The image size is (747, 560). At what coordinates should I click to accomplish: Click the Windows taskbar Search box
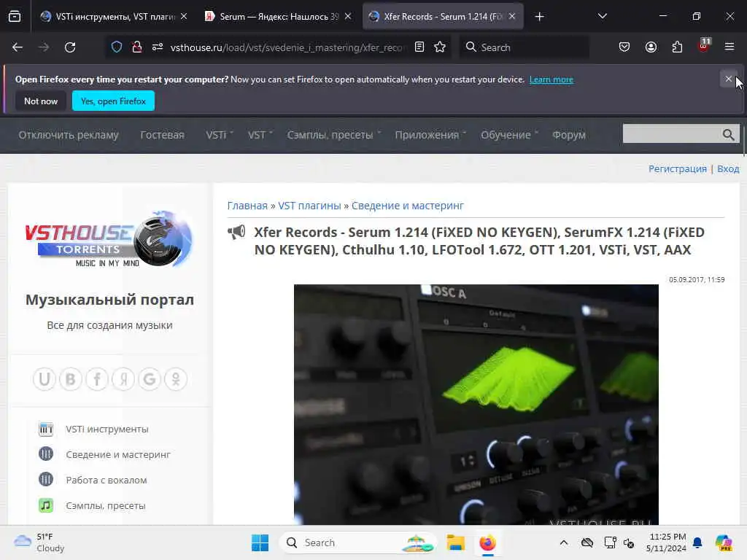pos(359,542)
